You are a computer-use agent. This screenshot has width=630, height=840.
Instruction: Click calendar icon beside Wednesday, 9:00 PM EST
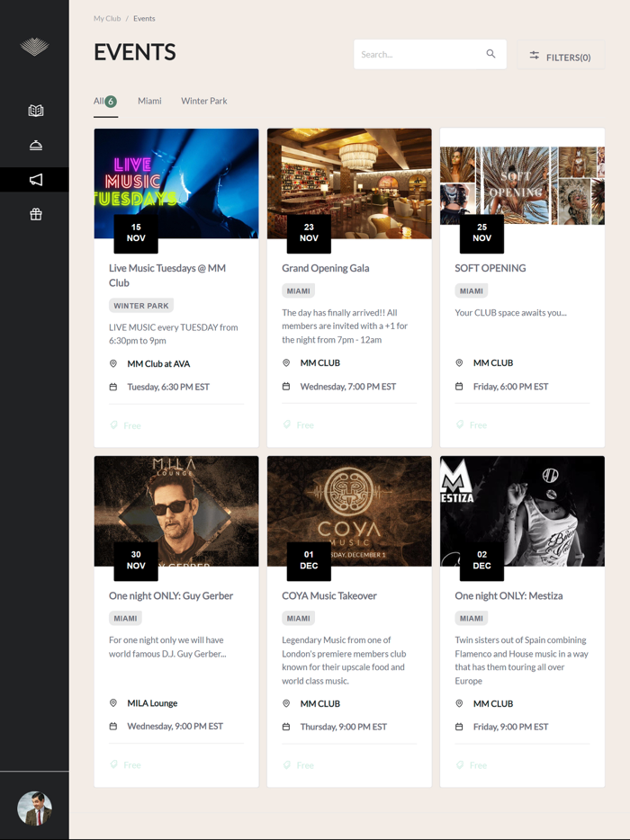(x=113, y=727)
